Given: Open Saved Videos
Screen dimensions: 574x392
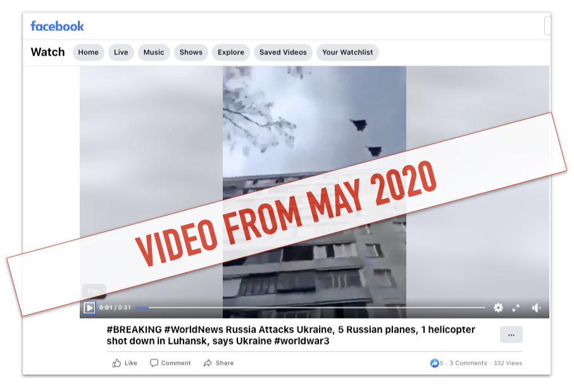Looking at the screenshot, I should click(x=282, y=52).
